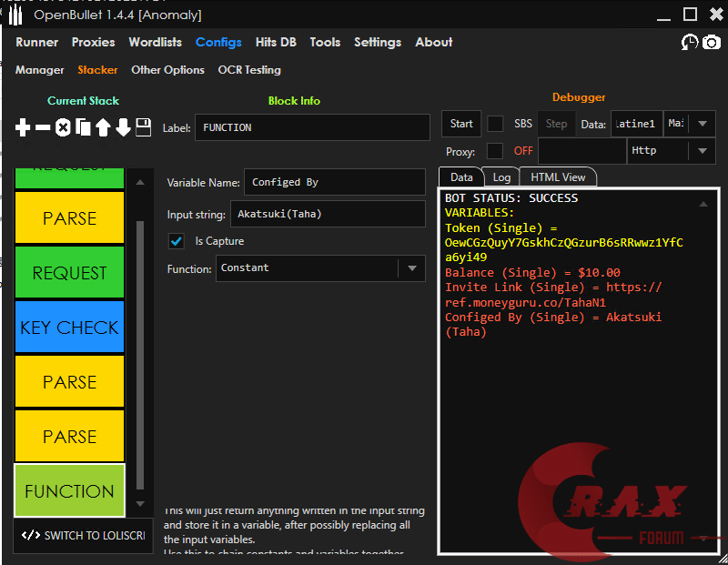Open Hits DB section
Image resolution: width=728 pixels, height=565 pixels.
[x=276, y=42]
